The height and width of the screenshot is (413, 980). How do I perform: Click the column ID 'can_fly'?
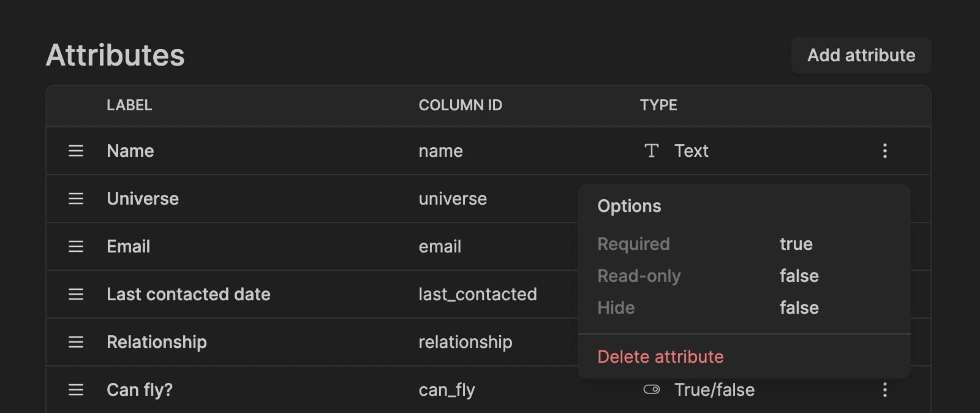(x=447, y=390)
